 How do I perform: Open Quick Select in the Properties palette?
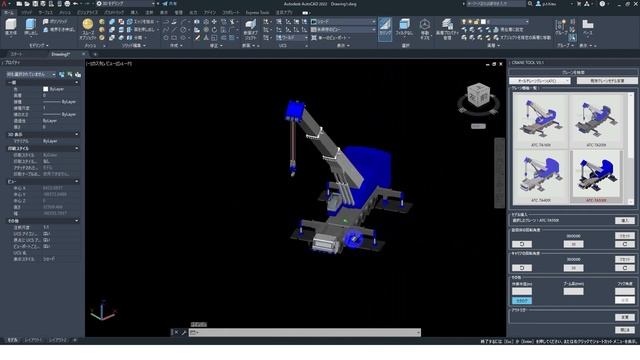click(78, 75)
